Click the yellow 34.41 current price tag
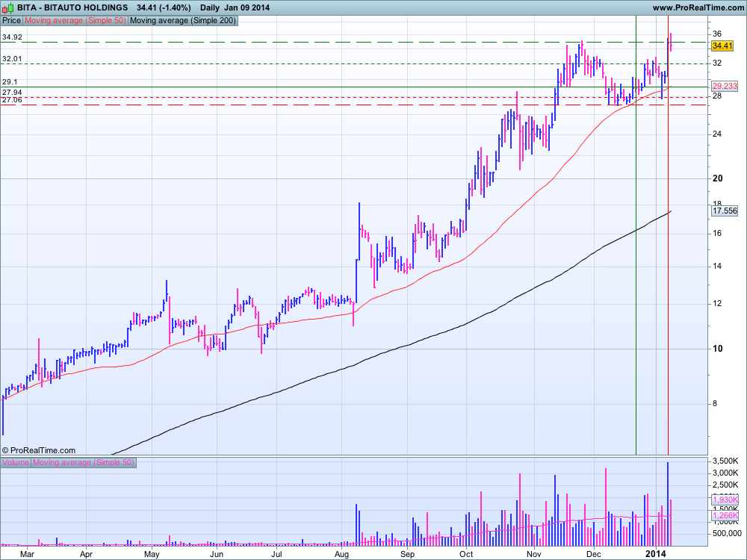 coord(722,46)
